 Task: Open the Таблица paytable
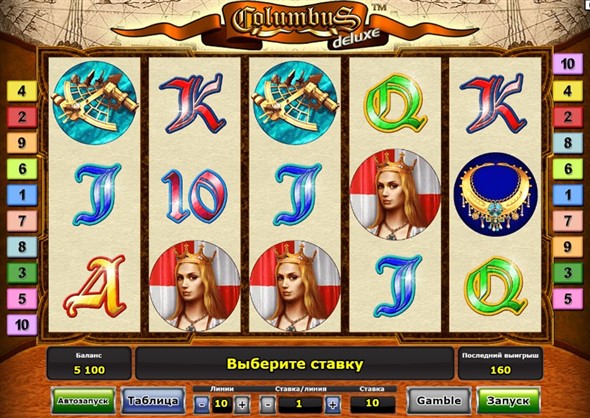pos(153,401)
